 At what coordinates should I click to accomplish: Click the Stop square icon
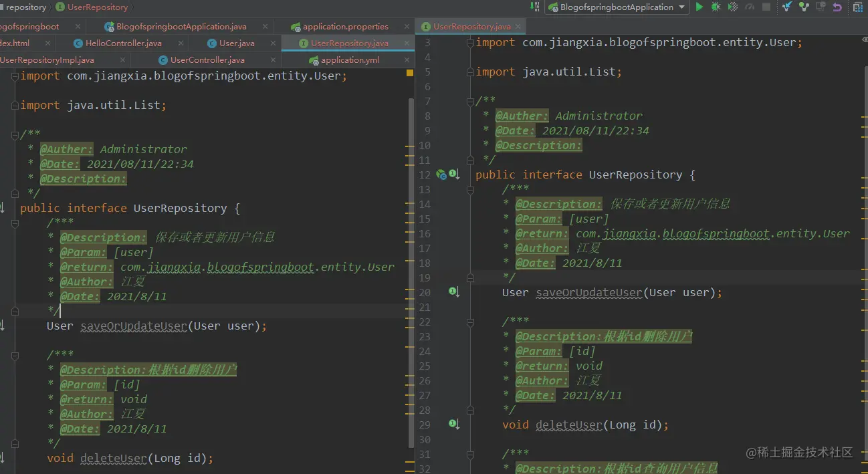click(x=766, y=7)
